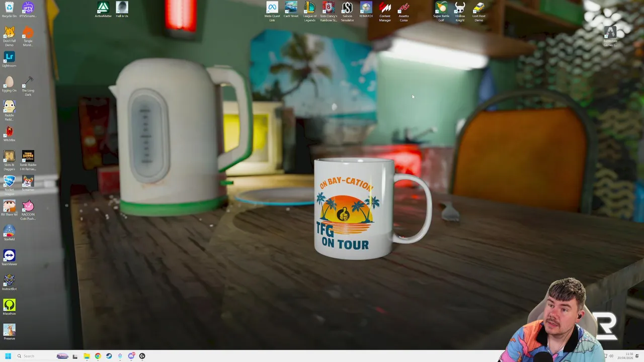Click the taskbar Search box
The image size is (644, 362).
(x=43, y=356)
